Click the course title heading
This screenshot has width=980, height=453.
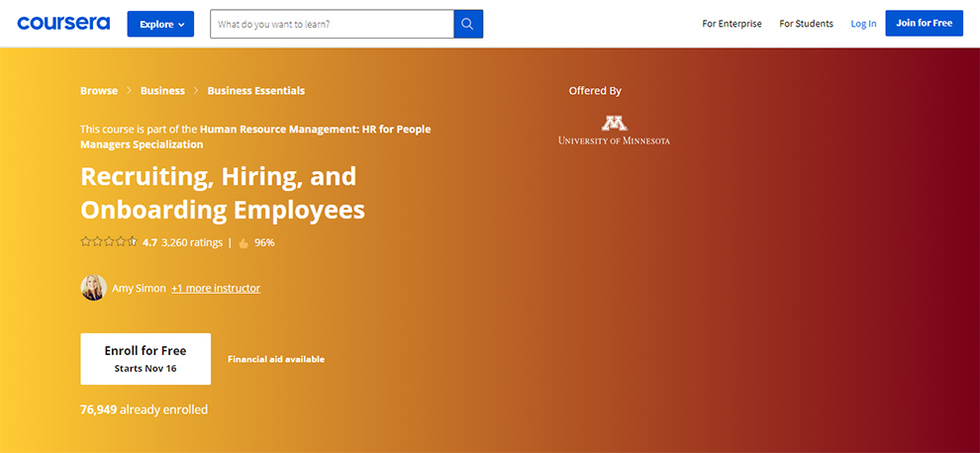(223, 193)
